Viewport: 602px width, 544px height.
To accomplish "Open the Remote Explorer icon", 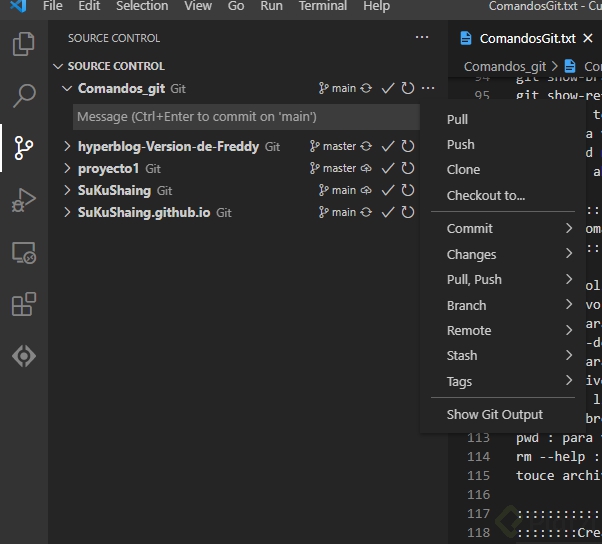I will click(23, 253).
